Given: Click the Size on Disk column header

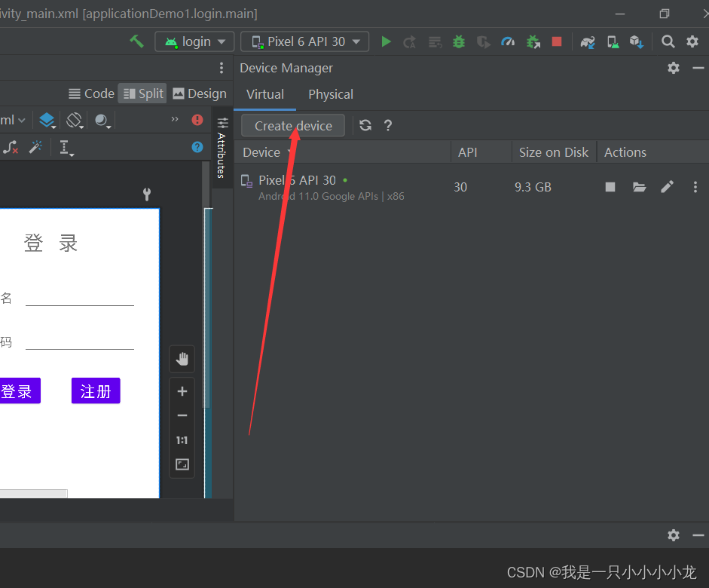Looking at the screenshot, I should (554, 152).
